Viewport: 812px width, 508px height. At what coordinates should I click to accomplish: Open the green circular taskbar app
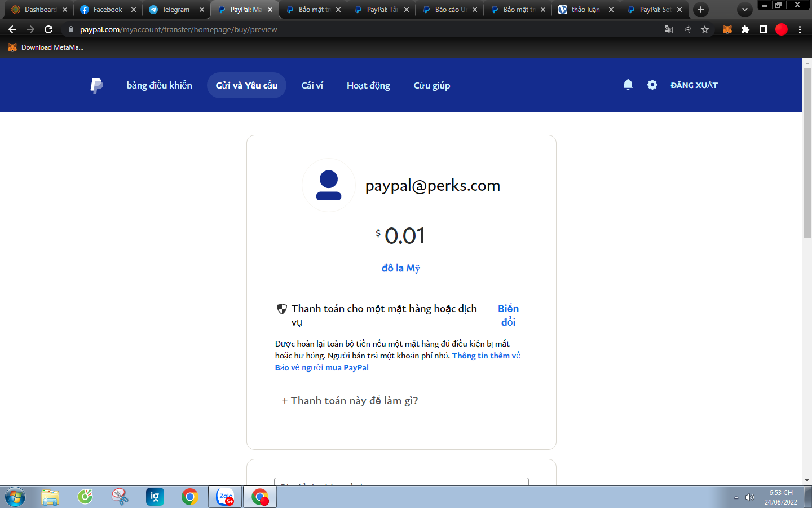pyautogui.click(x=85, y=497)
